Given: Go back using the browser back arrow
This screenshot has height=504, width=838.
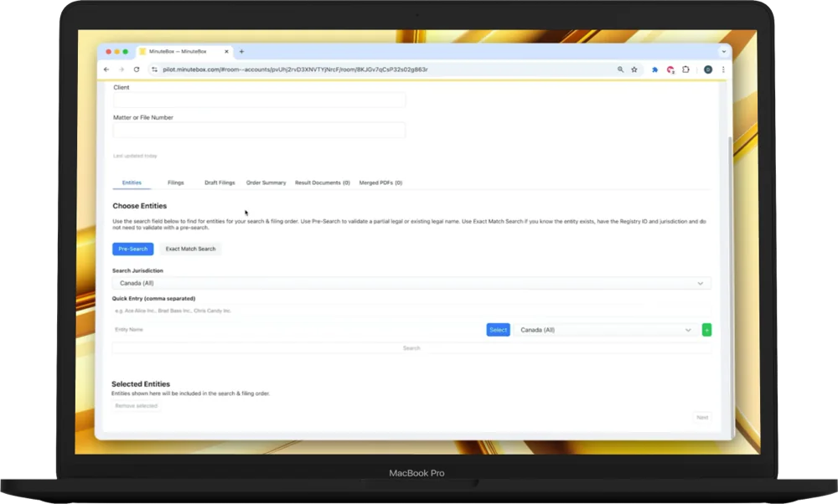Looking at the screenshot, I should [106, 69].
